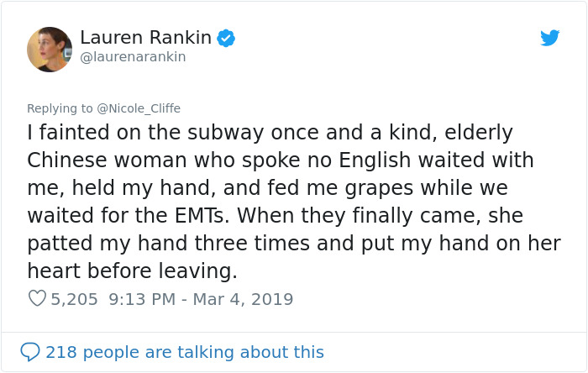This screenshot has width=588, height=373.
Task: Click the patted my hand three times line
Action: point(294,243)
